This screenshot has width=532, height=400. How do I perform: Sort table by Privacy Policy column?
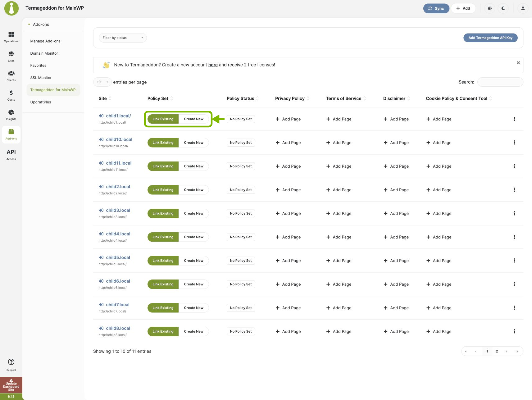coord(292,98)
